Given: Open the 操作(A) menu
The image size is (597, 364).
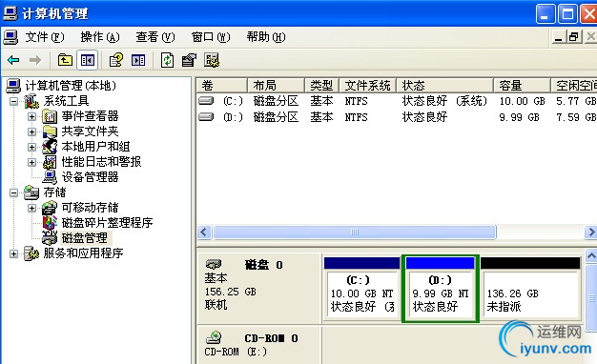Looking at the screenshot, I should (x=100, y=37).
